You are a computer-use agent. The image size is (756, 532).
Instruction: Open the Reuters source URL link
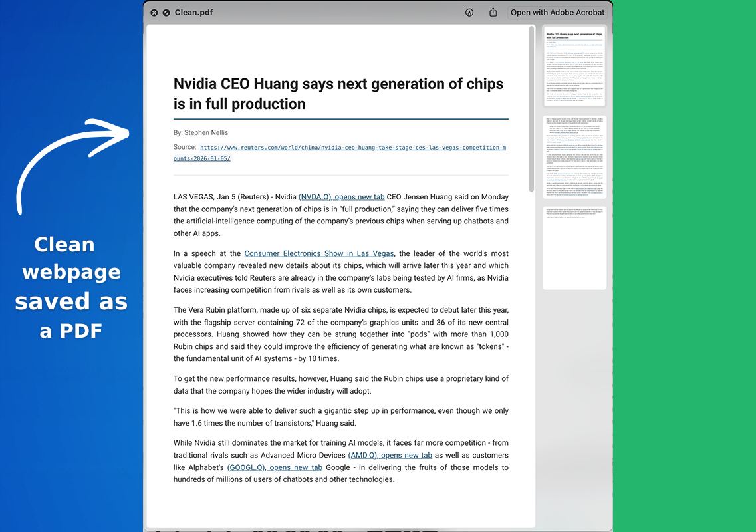(340, 153)
